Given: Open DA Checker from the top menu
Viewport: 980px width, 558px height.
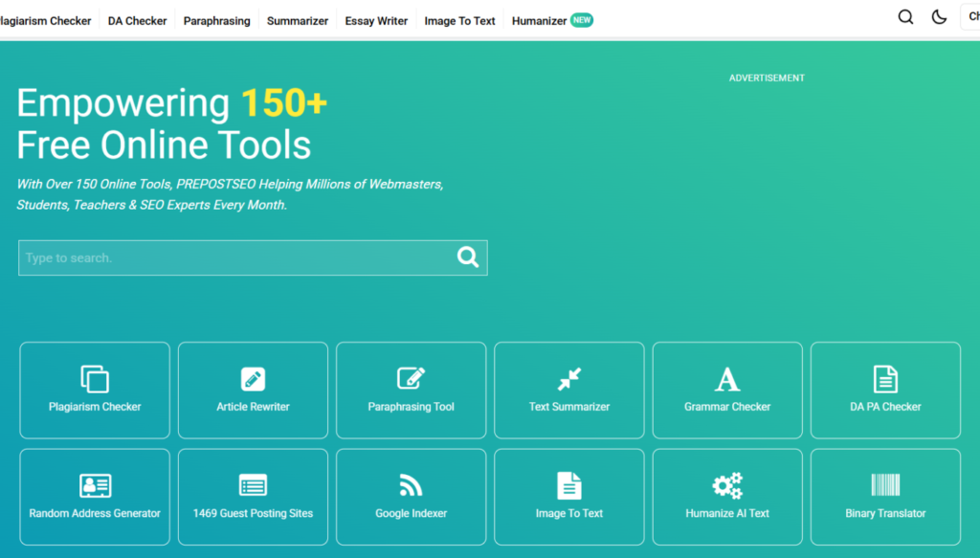Looking at the screenshot, I should point(138,21).
